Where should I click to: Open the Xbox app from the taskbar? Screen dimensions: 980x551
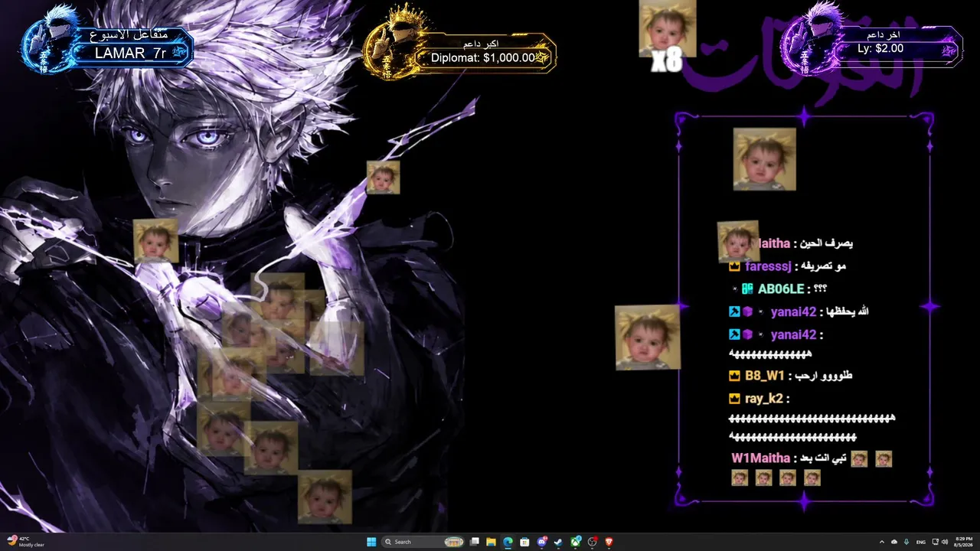[576, 542]
